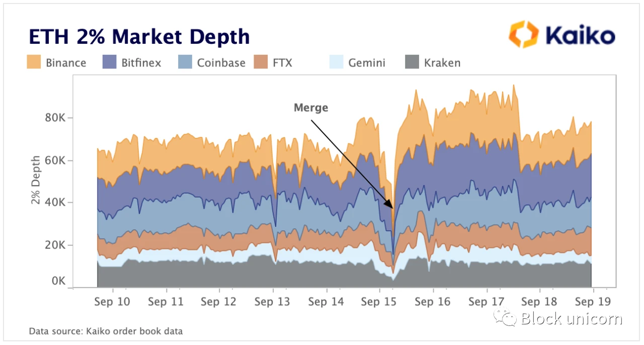Toggle the Coinbase series legend label
Viewport: 644px width, 345px height.
click(x=221, y=63)
